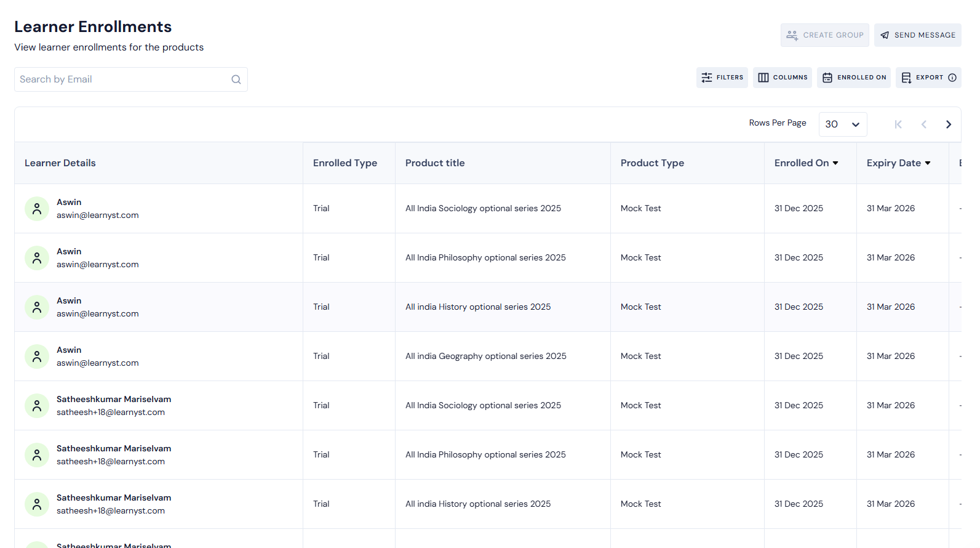Click the Send Message button
The image size is (980, 548).
(x=918, y=35)
